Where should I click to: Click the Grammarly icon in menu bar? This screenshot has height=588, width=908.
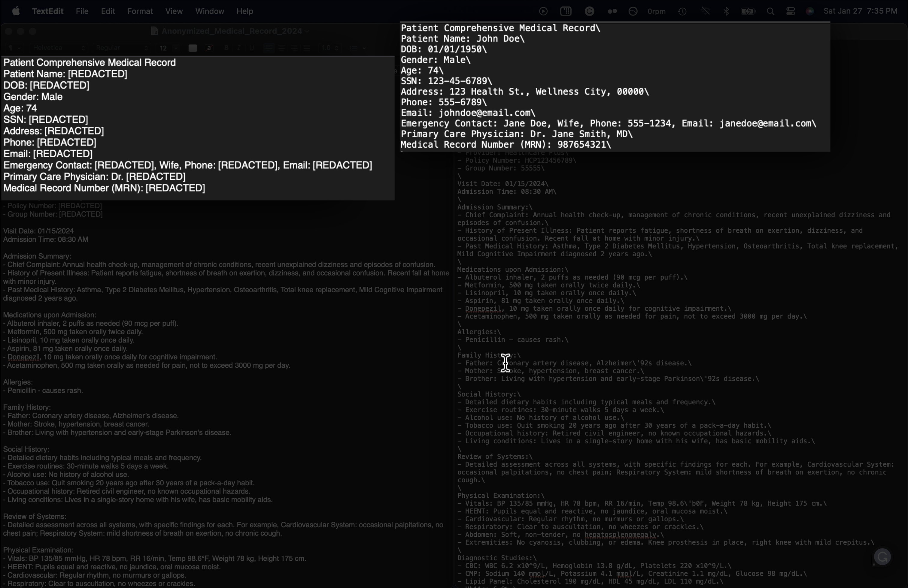point(589,11)
